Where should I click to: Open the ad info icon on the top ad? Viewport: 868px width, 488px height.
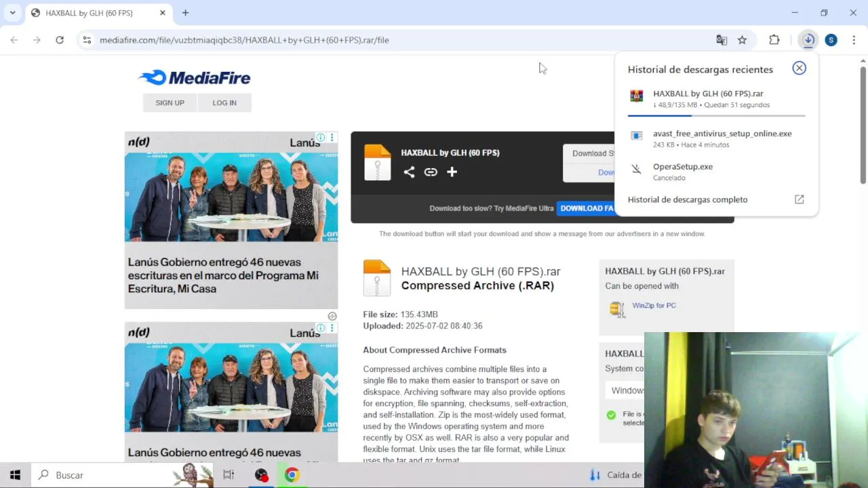tap(321, 138)
